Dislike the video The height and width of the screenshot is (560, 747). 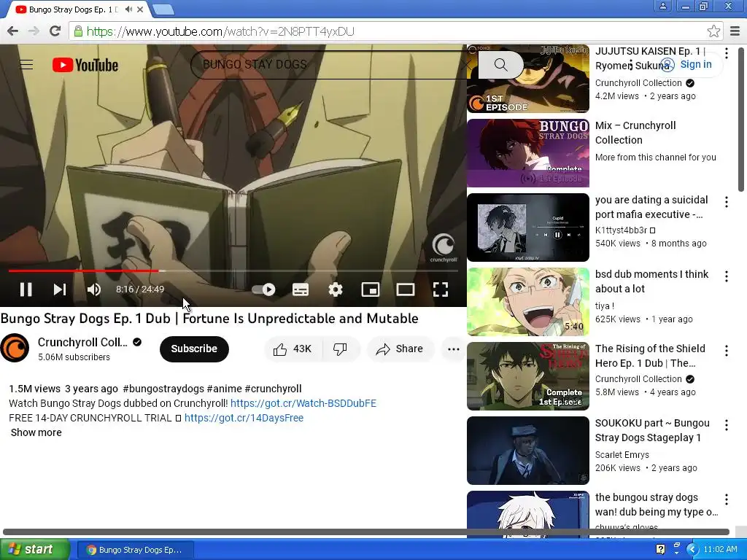point(340,349)
